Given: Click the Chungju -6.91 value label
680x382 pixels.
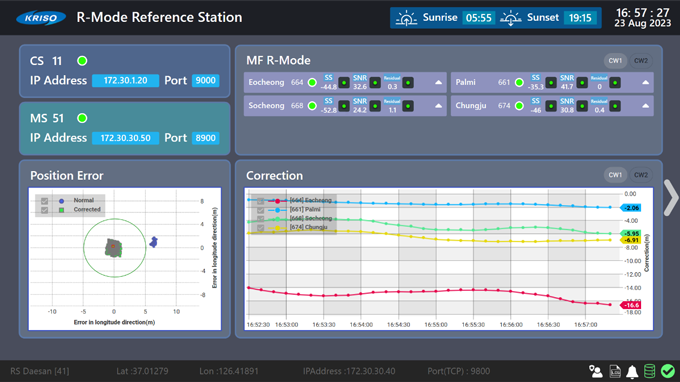Looking at the screenshot, I should 631,240.
